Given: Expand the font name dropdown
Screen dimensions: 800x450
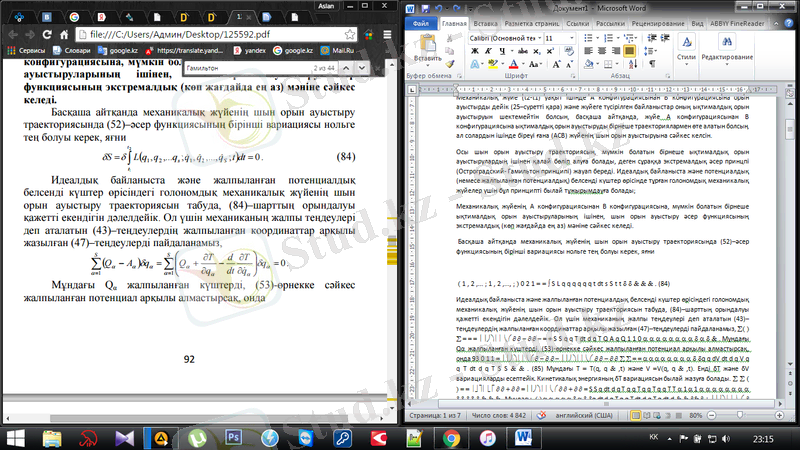Looking at the screenshot, I should pos(540,38).
